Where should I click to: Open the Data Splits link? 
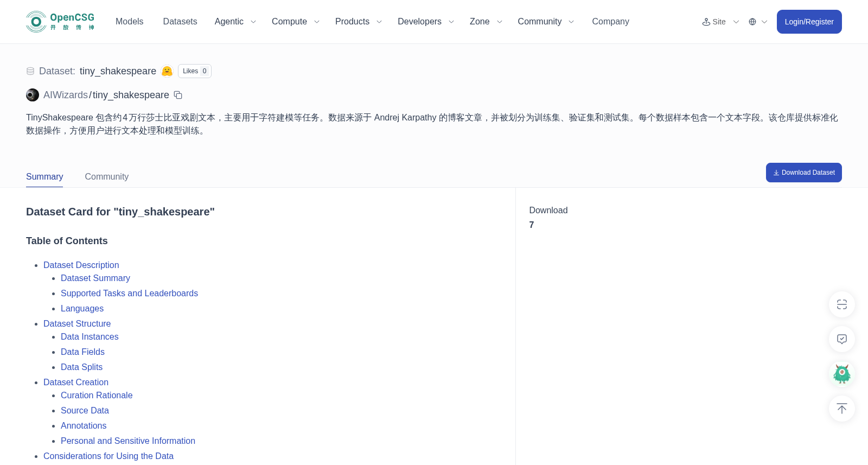point(81,367)
